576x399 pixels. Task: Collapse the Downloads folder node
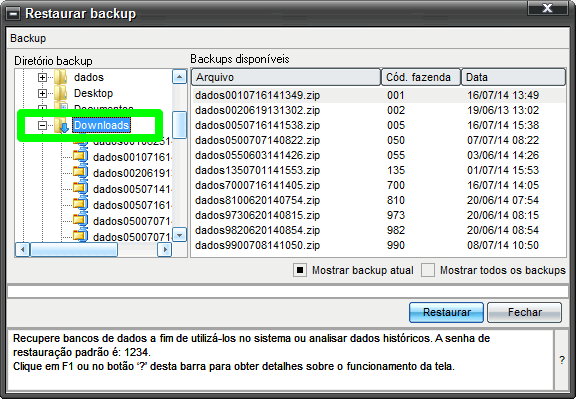point(42,125)
